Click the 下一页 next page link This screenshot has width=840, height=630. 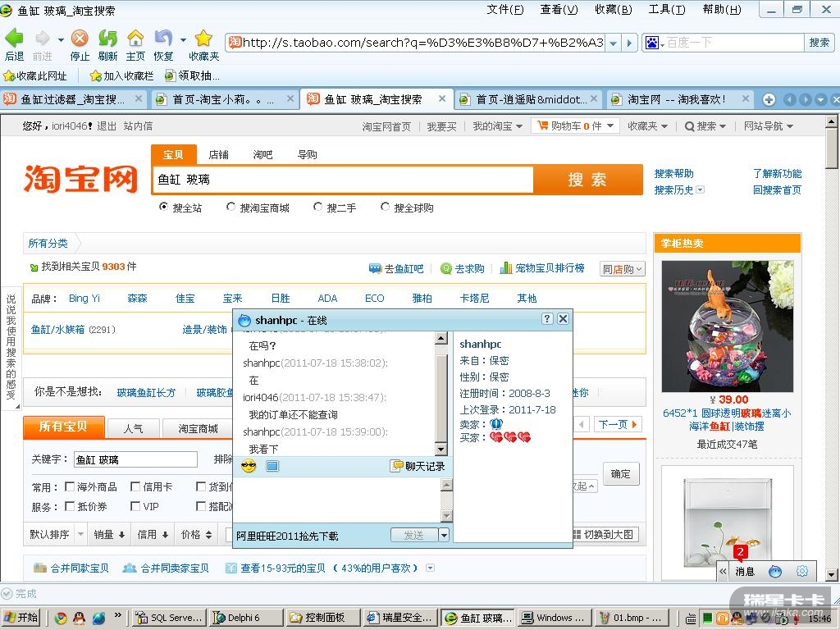coord(617,424)
